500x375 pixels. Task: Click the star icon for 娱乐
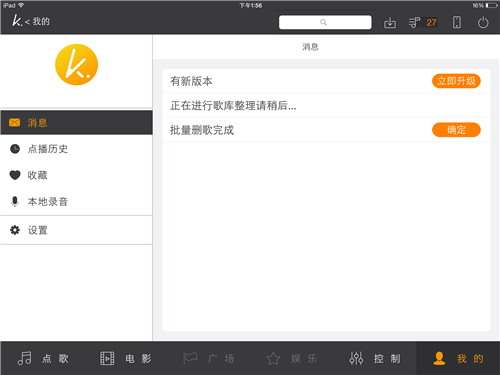tap(273, 359)
